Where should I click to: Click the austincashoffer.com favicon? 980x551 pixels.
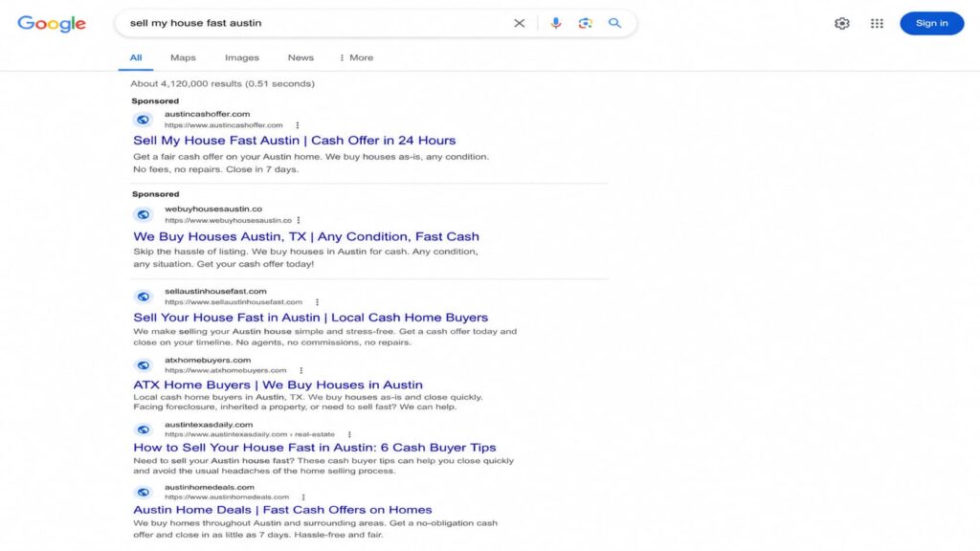coord(144,120)
